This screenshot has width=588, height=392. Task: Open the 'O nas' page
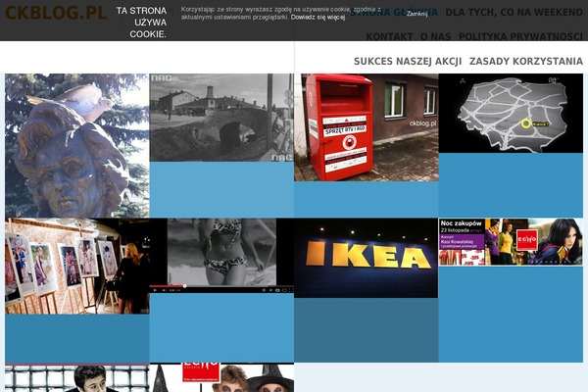pyautogui.click(x=436, y=37)
